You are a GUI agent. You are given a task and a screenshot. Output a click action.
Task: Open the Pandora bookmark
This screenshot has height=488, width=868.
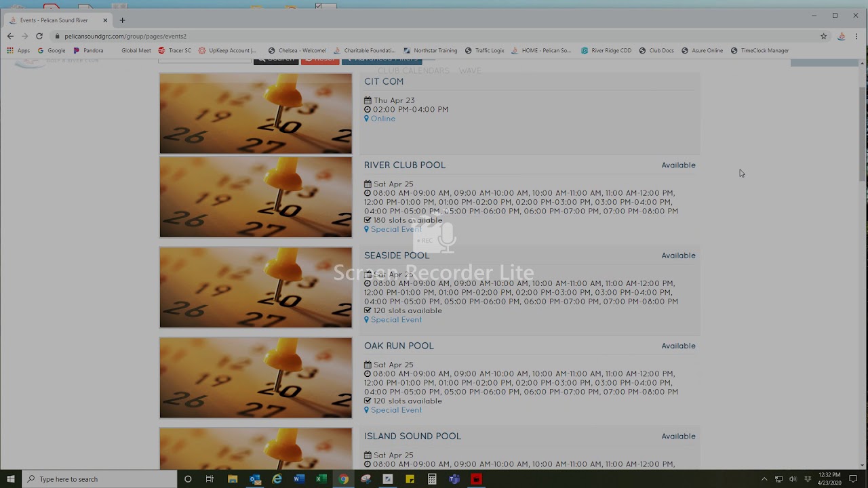click(x=88, y=50)
